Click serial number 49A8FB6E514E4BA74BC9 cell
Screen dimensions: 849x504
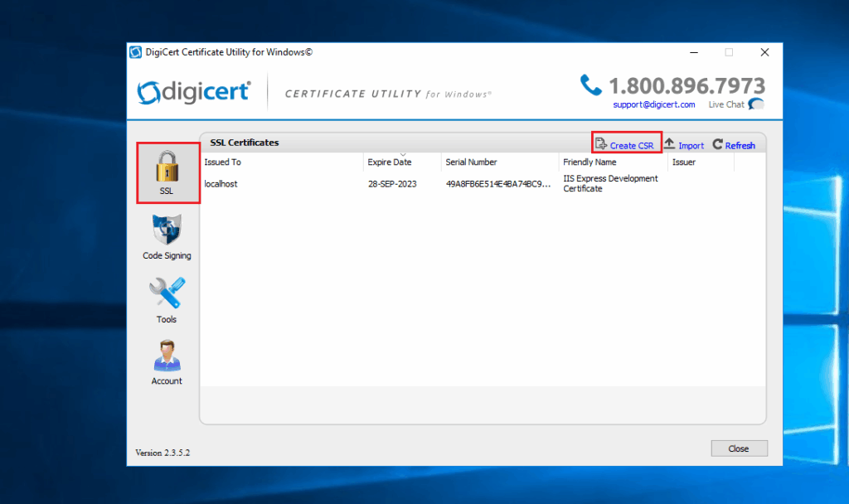[498, 184]
